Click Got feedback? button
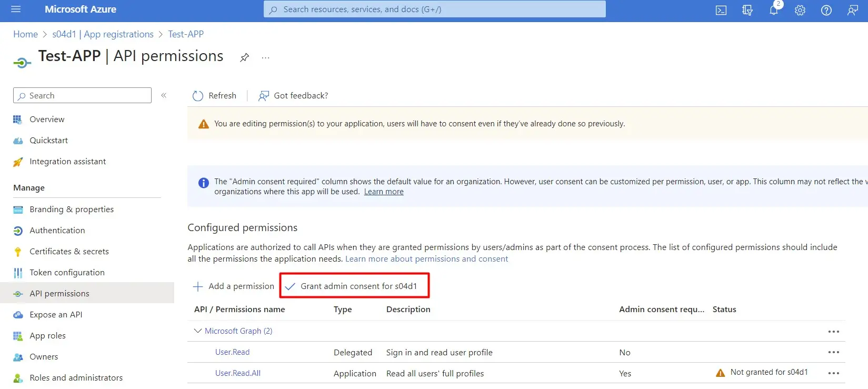Image resolution: width=868 pixels, height=389 pixels. [x=293, y=96]
